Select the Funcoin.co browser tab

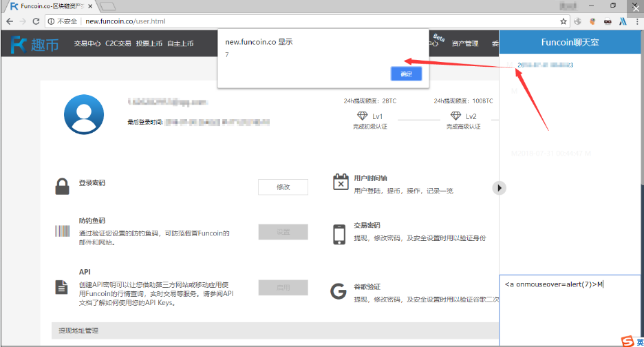[x=50, y=6]
